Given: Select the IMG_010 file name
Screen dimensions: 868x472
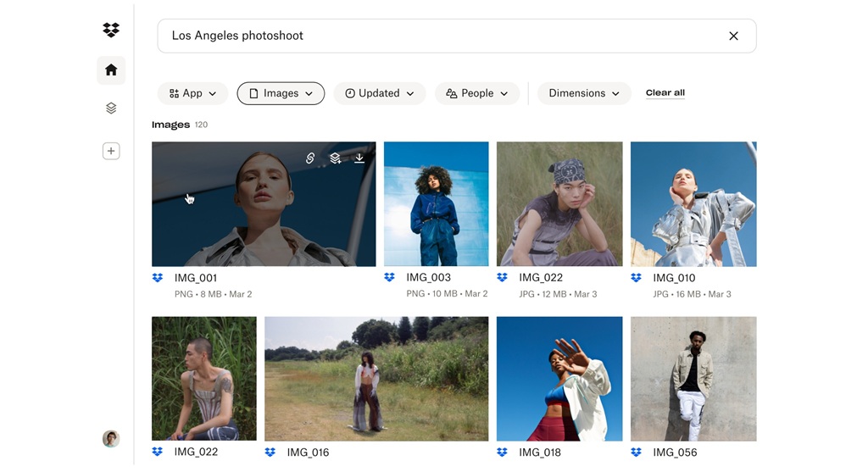Looking at the screenshot, I should (x=674, y=278).
